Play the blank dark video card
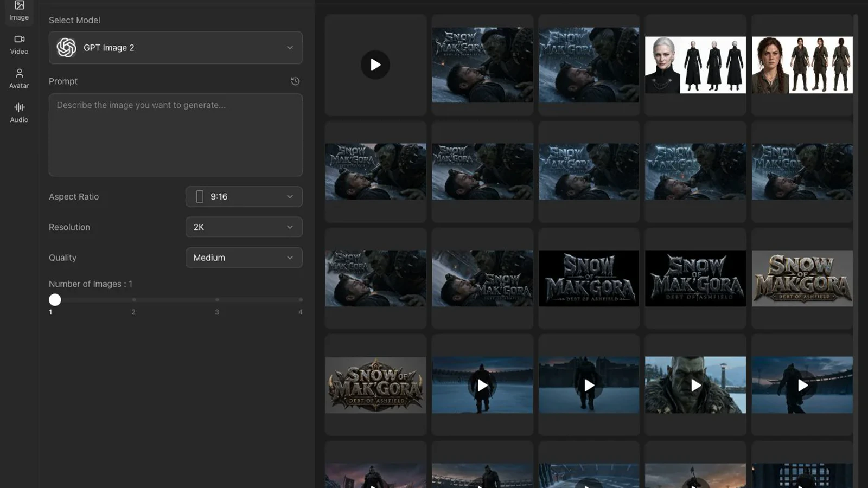The image size is (868, 488). 375,65
